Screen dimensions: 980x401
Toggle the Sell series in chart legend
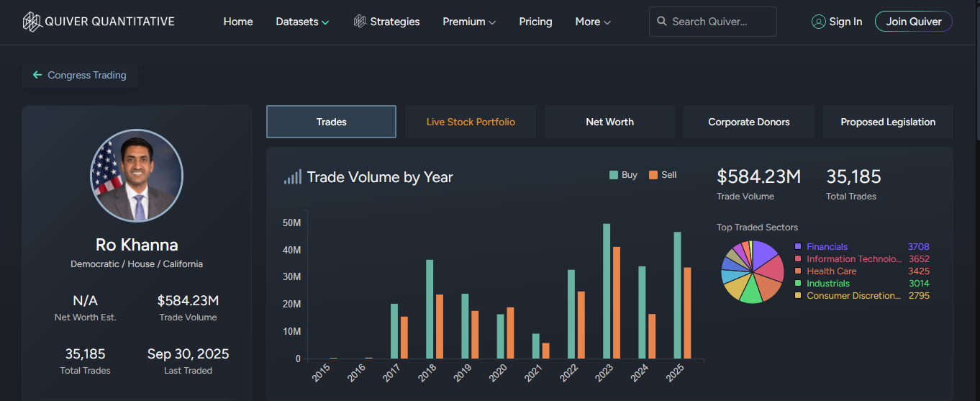(663, 175)
